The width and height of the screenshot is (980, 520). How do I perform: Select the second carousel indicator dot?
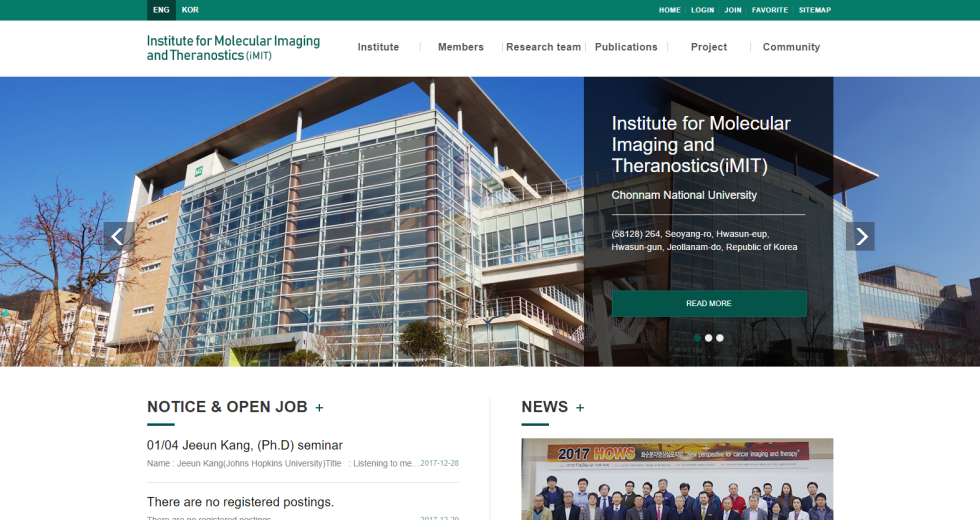(x=709, y=338)
